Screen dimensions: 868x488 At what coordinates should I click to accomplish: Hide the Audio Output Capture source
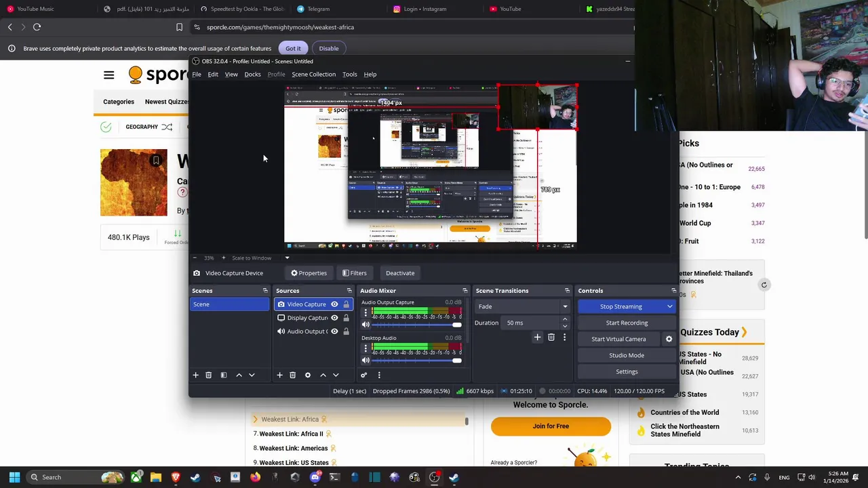pyautogui.click(x=334, y=331)
